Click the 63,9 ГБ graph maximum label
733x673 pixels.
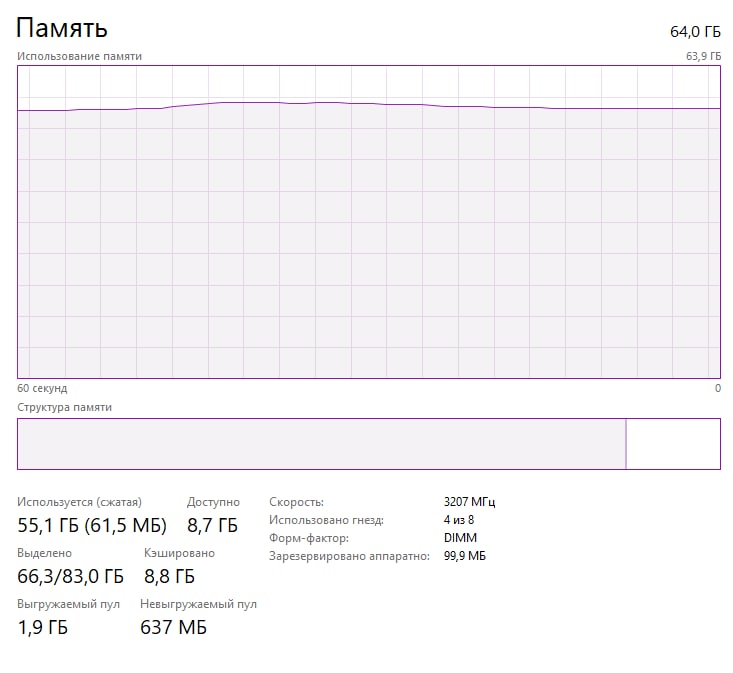[x=703, y=56]
